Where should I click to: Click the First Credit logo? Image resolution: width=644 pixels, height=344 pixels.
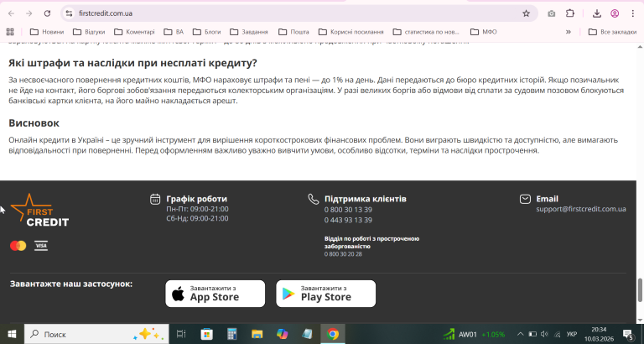pos(39,210)
